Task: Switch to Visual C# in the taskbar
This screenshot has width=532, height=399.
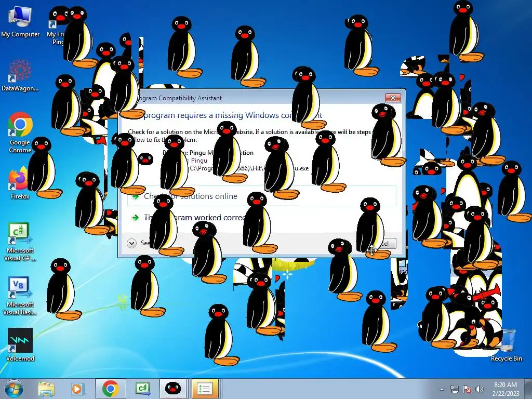Action: click(143, 389)
